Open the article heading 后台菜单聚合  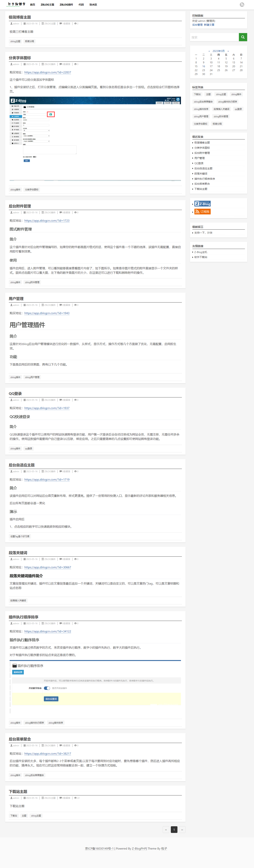point(20,739)
